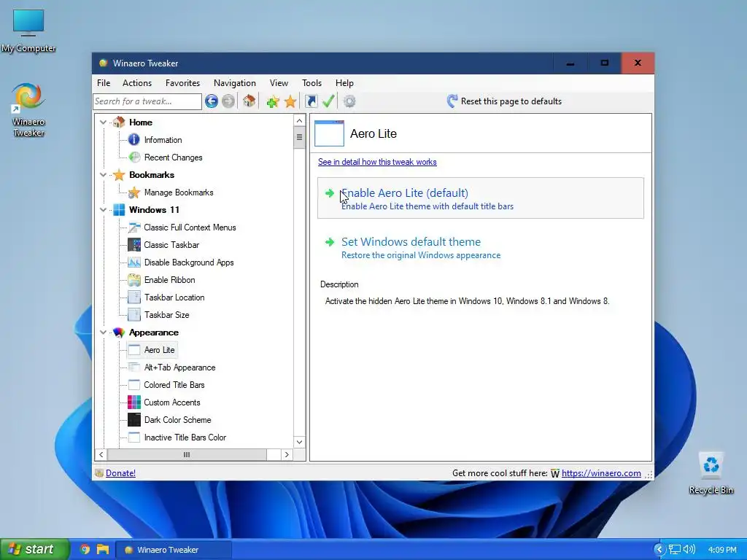Click the Windows 11 tree node

(x=154, y=210)
